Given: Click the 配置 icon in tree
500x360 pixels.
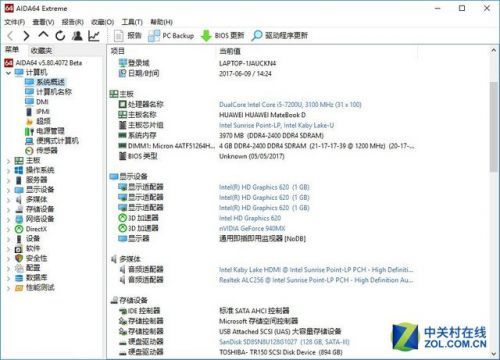Looking at the screenshot, I should click(19, 268).
